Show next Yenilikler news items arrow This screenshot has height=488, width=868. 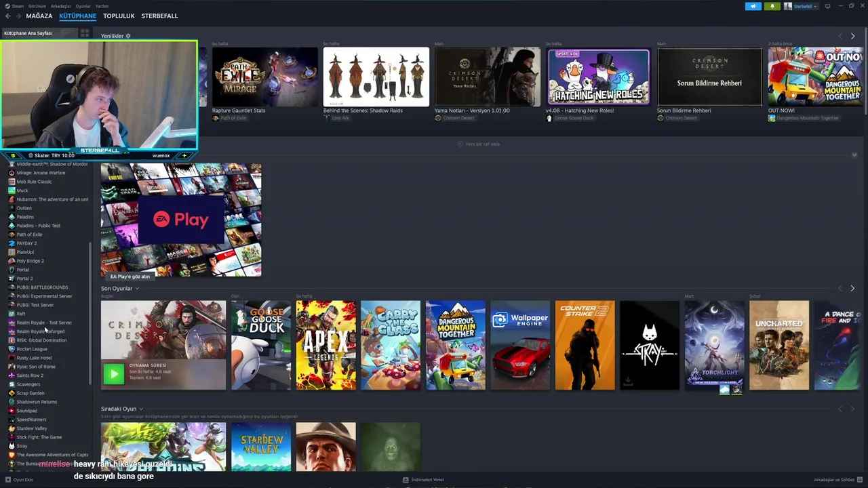click(x=852, y=36)
